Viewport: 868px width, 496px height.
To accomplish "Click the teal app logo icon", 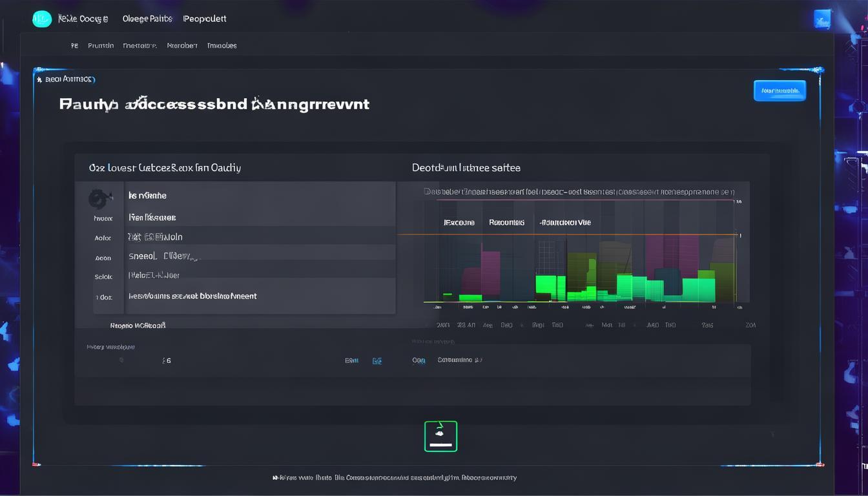I will tap(41, 18).
